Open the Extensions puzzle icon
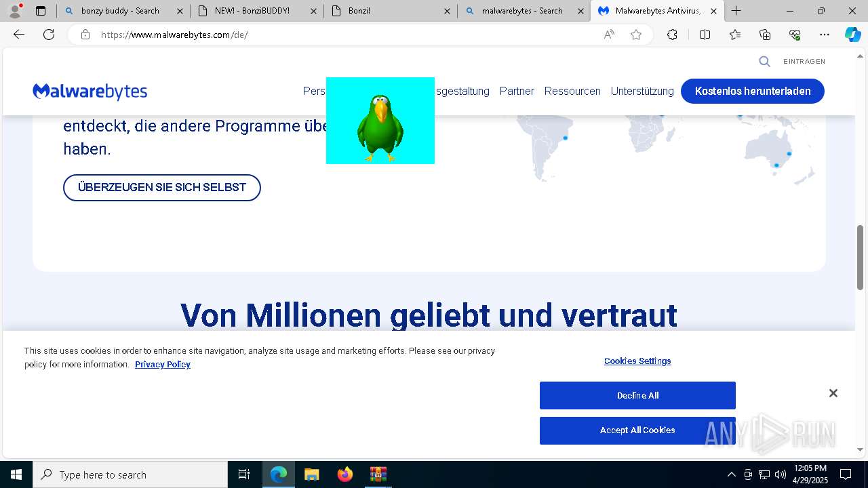Viewport: 868px width, 488px height. coord(672,35)
